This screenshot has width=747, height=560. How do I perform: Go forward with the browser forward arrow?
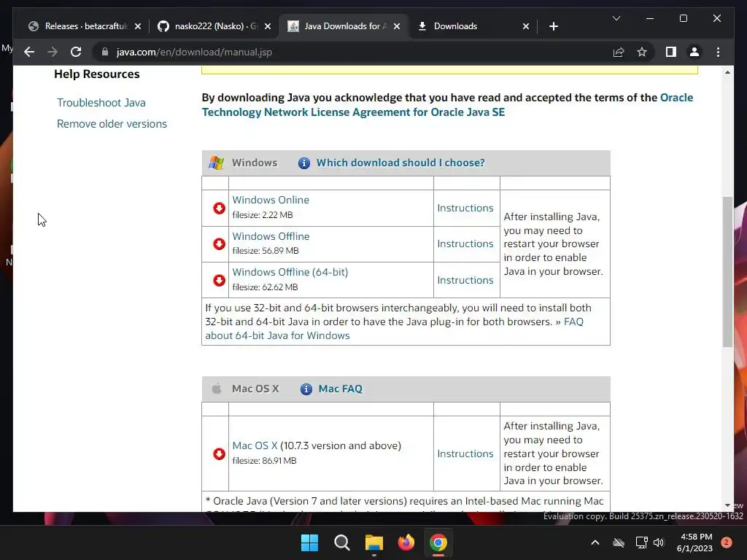point(53,52)
